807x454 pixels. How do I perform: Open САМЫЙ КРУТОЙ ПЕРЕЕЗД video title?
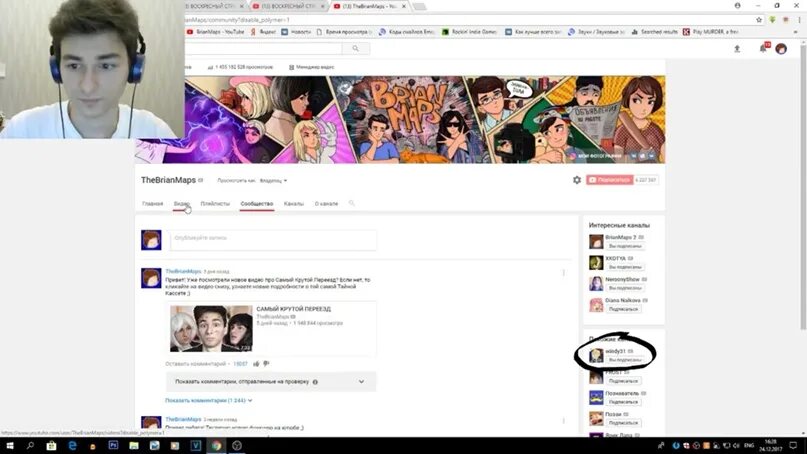[293, 309]
